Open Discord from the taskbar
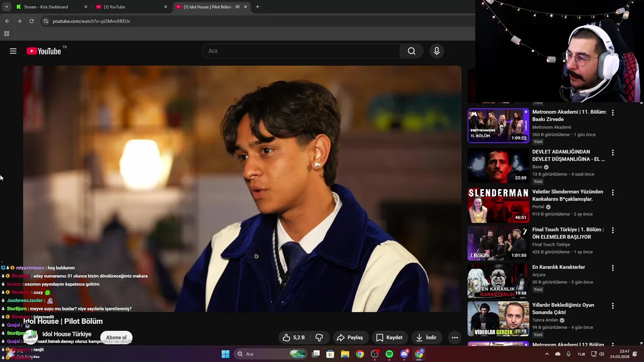Viewport: 644px width, 362px height. (x=404, y=354)
